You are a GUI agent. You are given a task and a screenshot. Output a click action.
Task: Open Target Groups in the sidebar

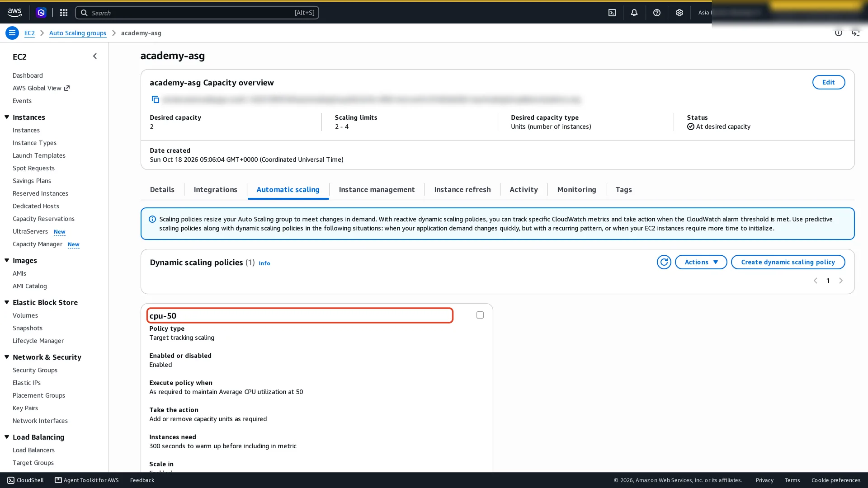click(x=33, y=463)
